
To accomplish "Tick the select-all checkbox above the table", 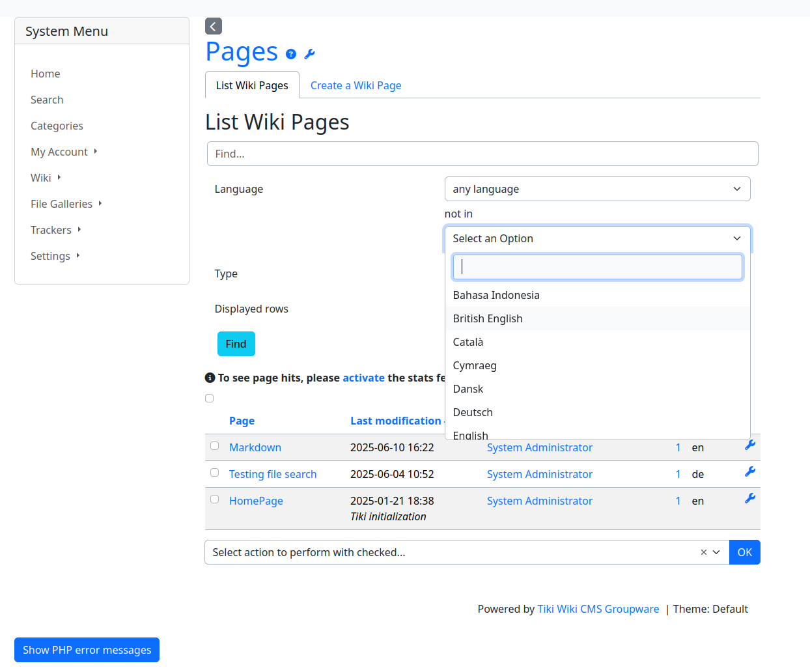I will click(x=209, y=398).
